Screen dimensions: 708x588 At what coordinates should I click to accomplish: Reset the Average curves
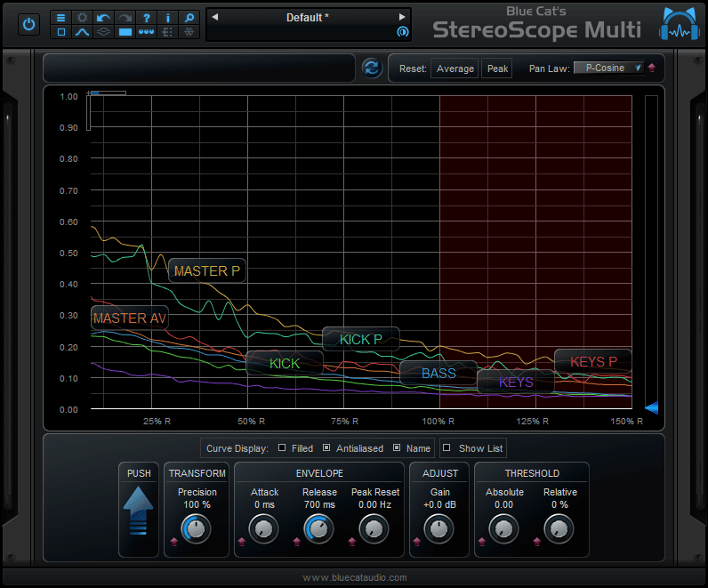(455, 68)
